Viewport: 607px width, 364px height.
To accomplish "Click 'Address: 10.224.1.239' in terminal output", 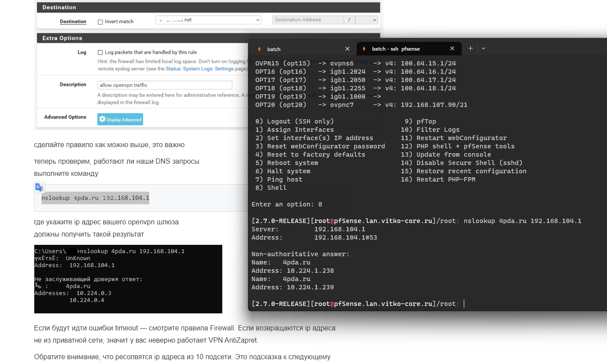I will click(293, 287).
